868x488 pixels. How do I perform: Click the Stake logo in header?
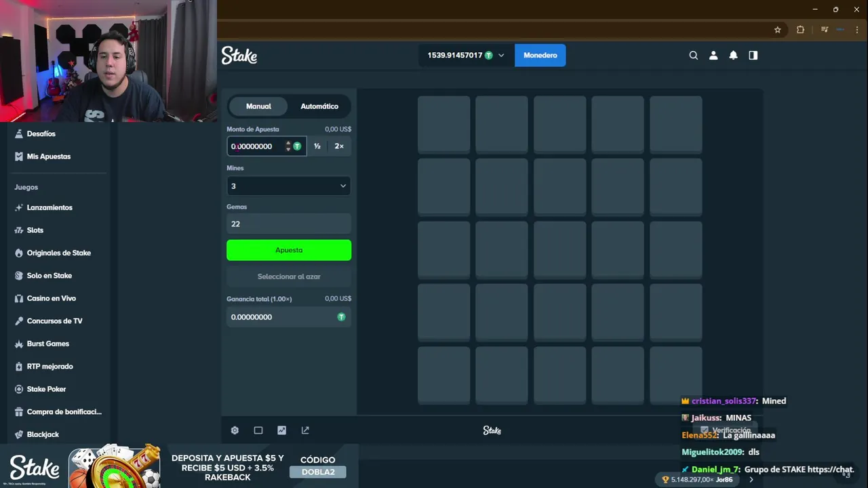pos(239,56)
